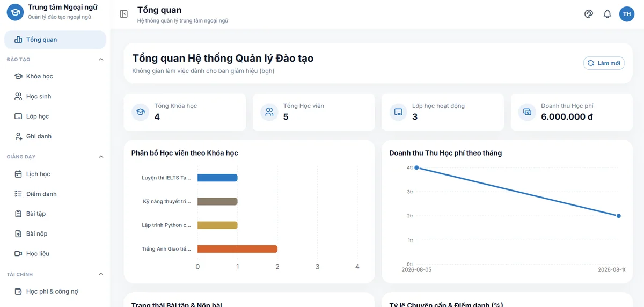Click the Tổng Khóa học value 4

157,117
